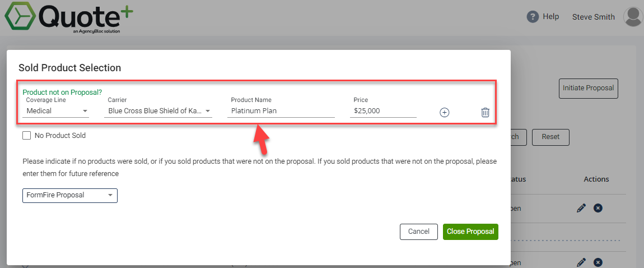Click the Help link in header
Image resolution: width=644 pixels, height=268 pixels.
551,17
